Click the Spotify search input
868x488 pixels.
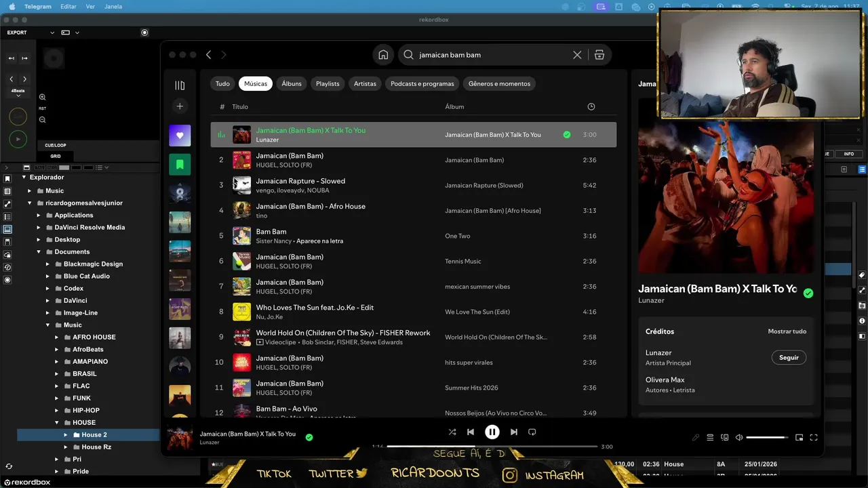[492, 55]
